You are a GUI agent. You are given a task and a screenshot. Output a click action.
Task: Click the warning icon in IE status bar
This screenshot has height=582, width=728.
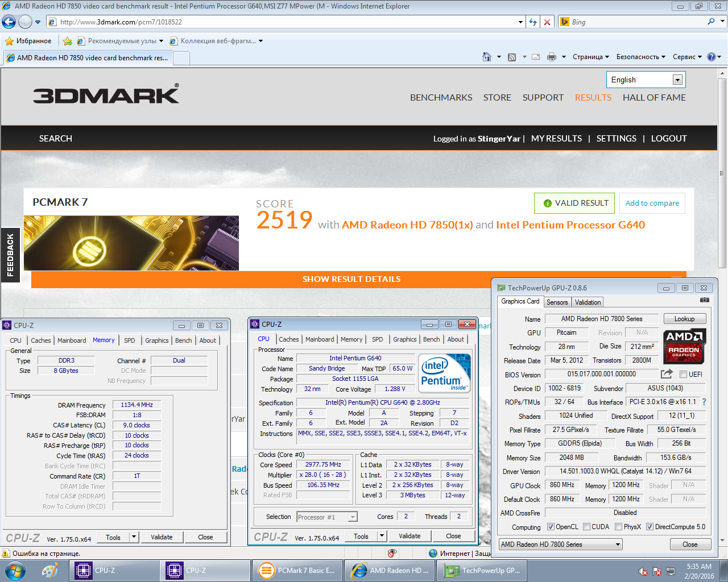pos(6,553)
